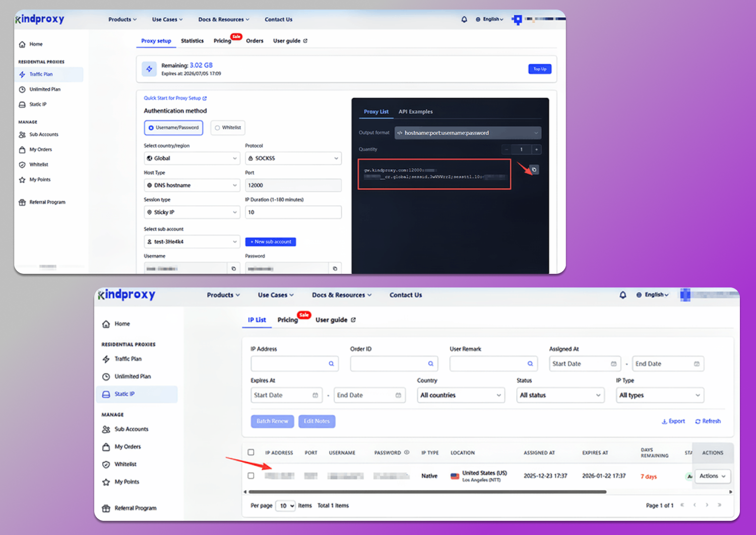Click the notification bell in the top screenshot

(464, 20)
